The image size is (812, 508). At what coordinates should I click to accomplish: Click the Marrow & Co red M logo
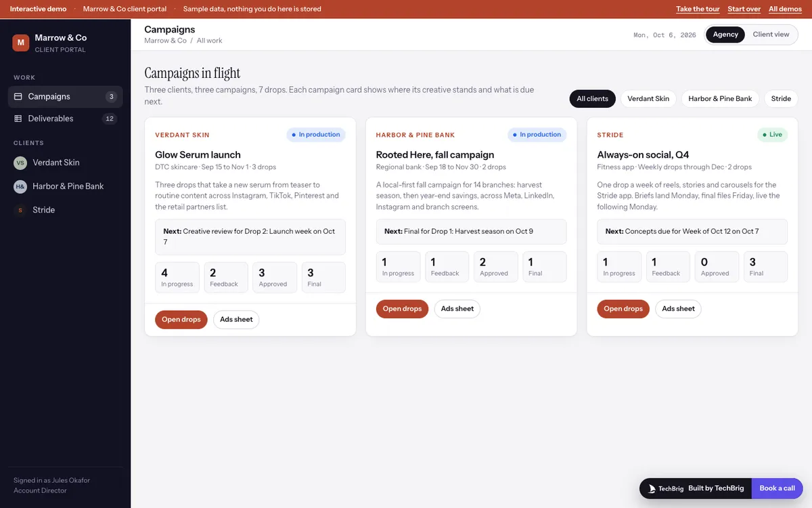tap(21, 43)
